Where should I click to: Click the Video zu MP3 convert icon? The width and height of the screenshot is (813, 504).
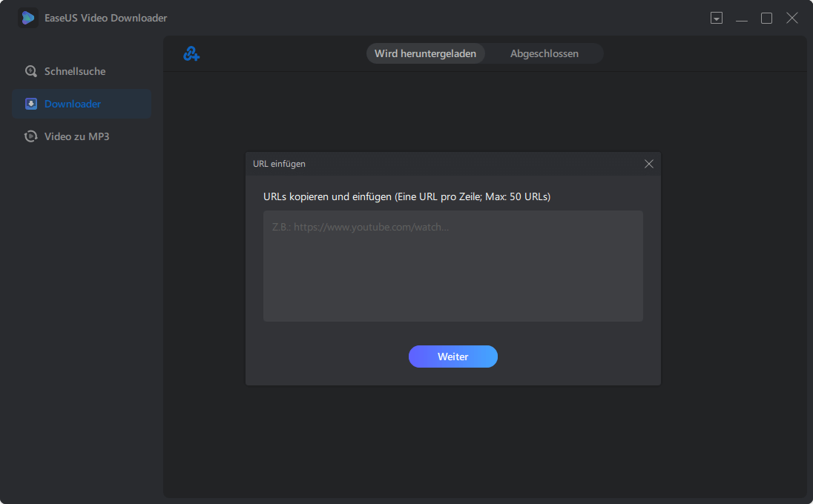(x=31, y=136)
